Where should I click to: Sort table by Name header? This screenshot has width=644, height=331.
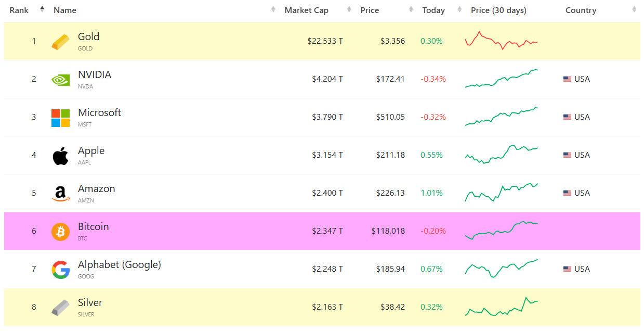[x=65, y=10]
